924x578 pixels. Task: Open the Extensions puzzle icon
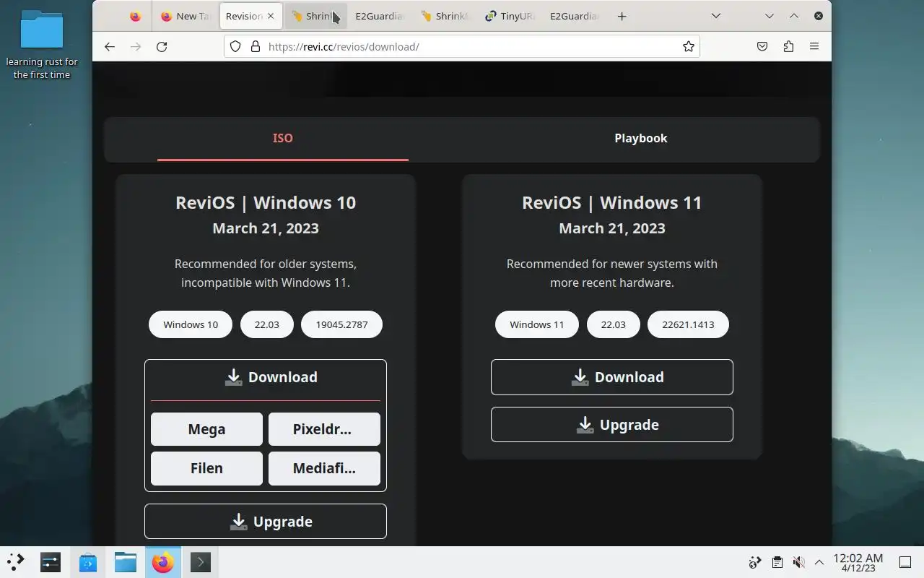[x=788, y=46]
